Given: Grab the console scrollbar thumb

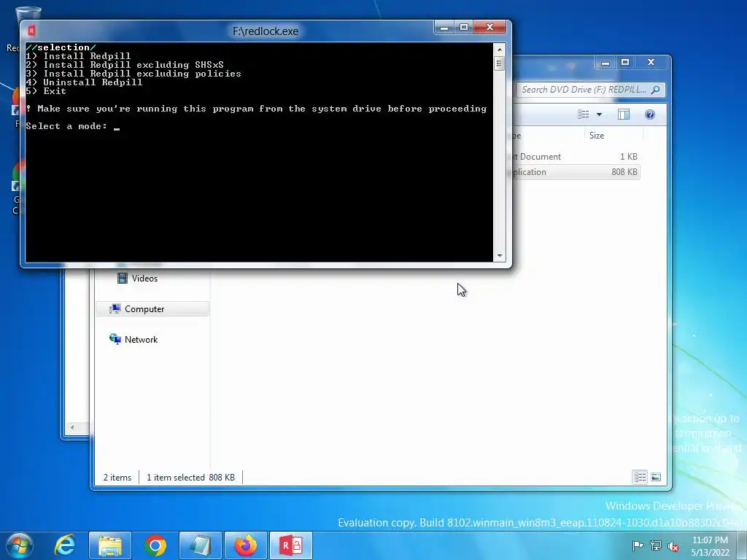Looking at the screenshot, I should tap(499, 63).
